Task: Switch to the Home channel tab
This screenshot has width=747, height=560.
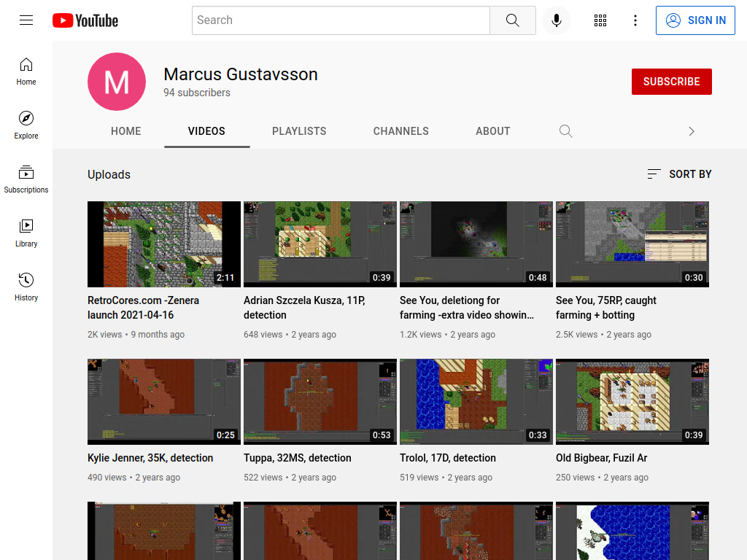Action: point(125,131)
